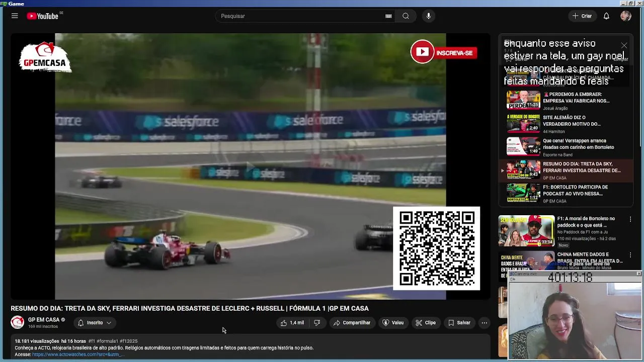Screen dimensions: 644x362
Task: Select playlist item RESUMO DO DIA: TRETA DA SKY
Action: [x=566, y=170]
